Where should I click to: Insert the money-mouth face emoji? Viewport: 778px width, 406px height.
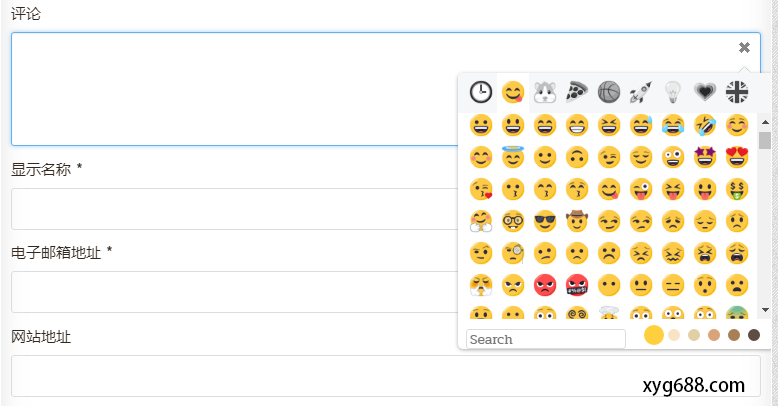[737, 190]
